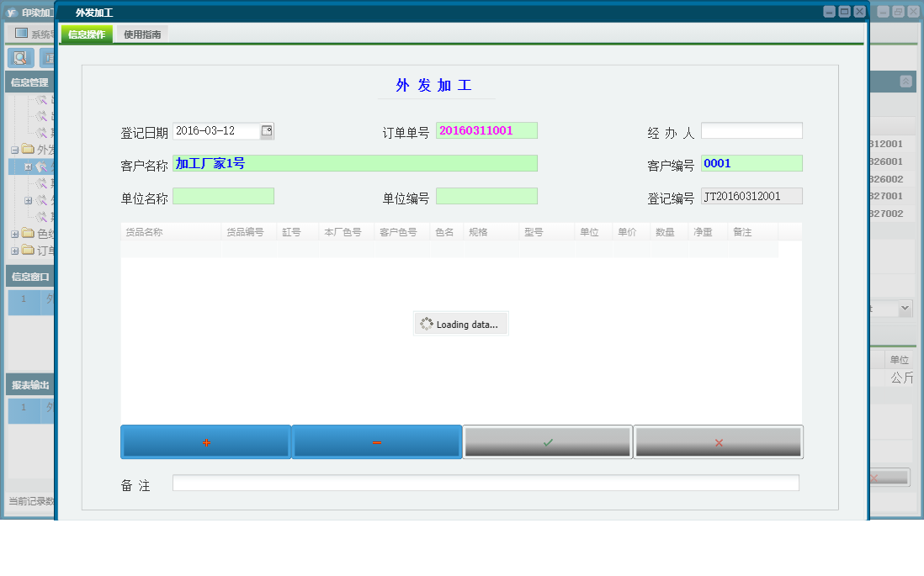Minimize the 外发加工 dialog window
The height and width of the screenshot is (576, 924).
coord(829,12)
